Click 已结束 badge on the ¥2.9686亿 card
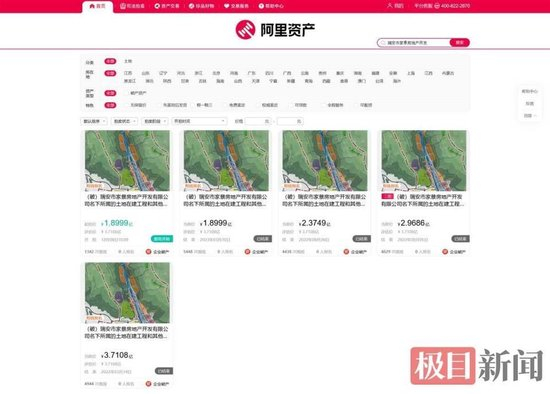This screenshot has height=394, width=550. [x=461, y=239]
